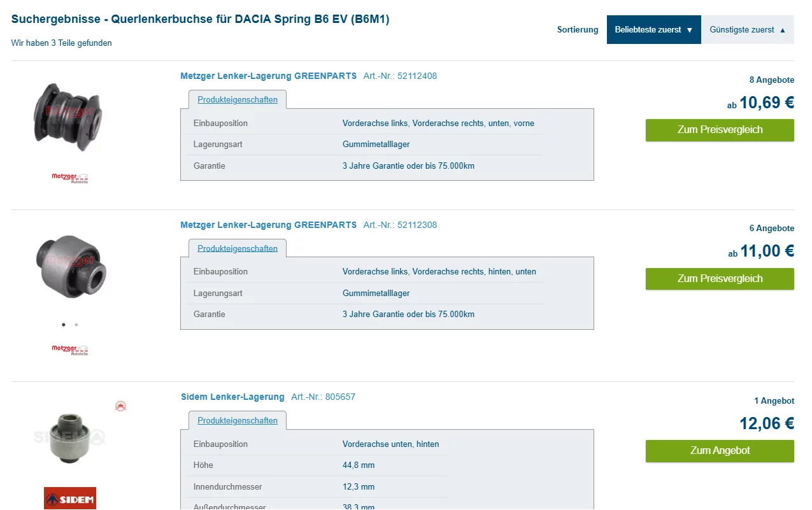Open Sidem Lenker-Lagerung title link
Image resolution: width=812 pixels, height=510 pixels.
pos(232,397)
